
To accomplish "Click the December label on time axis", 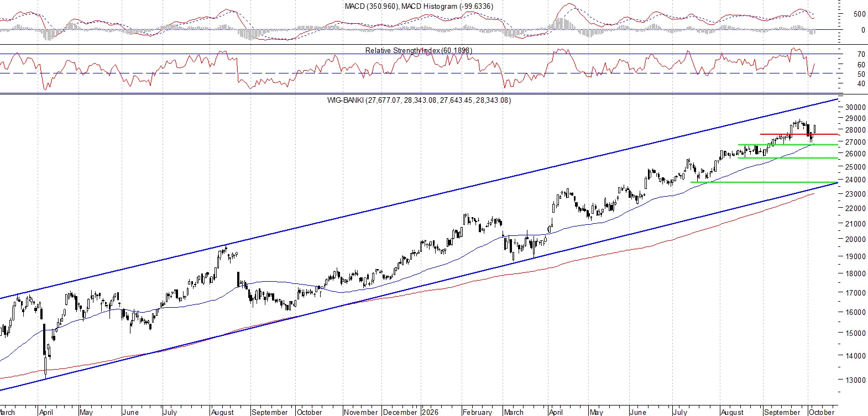I will [x=400, y=412].
